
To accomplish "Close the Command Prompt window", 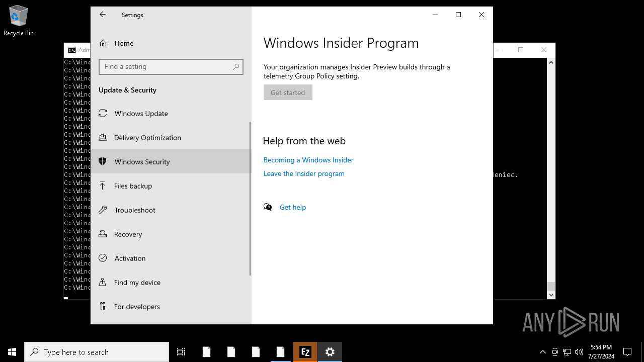I will click(x=544, y=50).
